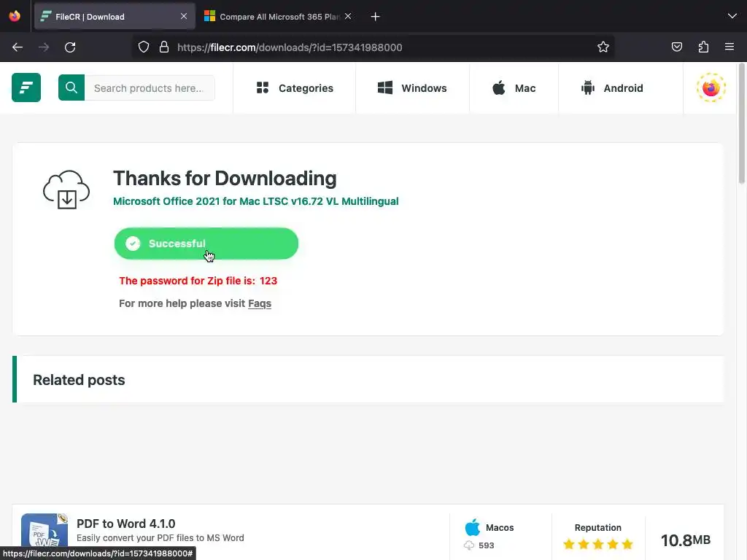747x560 pixels.
Task: Switch to Compare All Microsoft 365 tab
Action: click(279, 17)
